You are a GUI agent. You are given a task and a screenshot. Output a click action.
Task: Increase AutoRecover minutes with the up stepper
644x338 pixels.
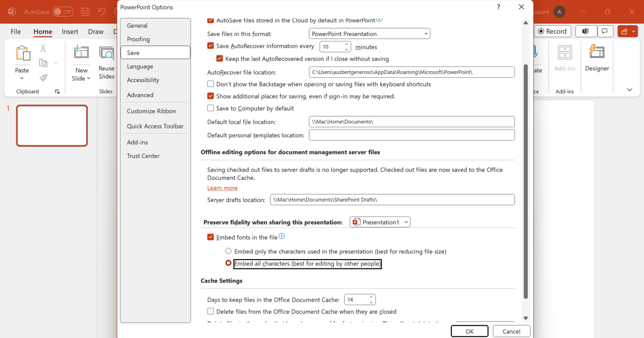(x=346, y=44)
